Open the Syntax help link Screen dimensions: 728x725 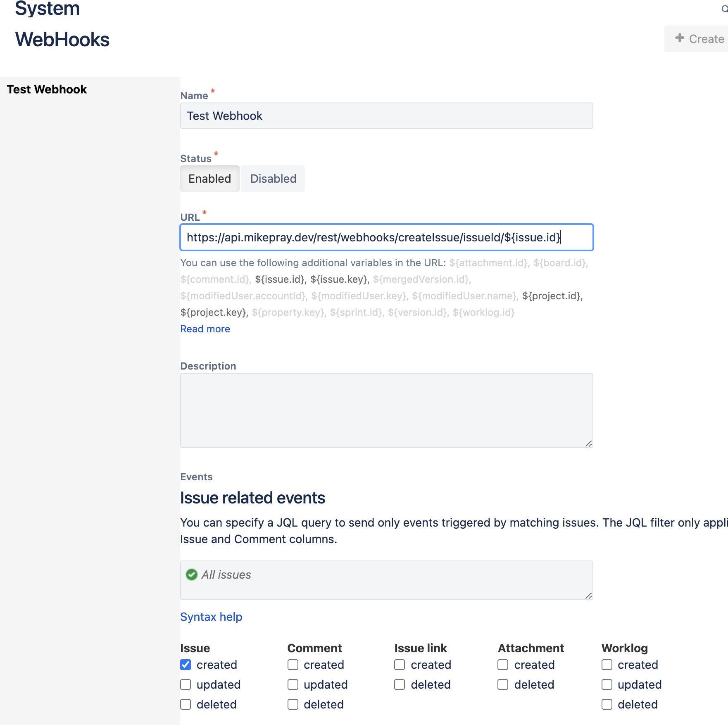coord(211,617)
